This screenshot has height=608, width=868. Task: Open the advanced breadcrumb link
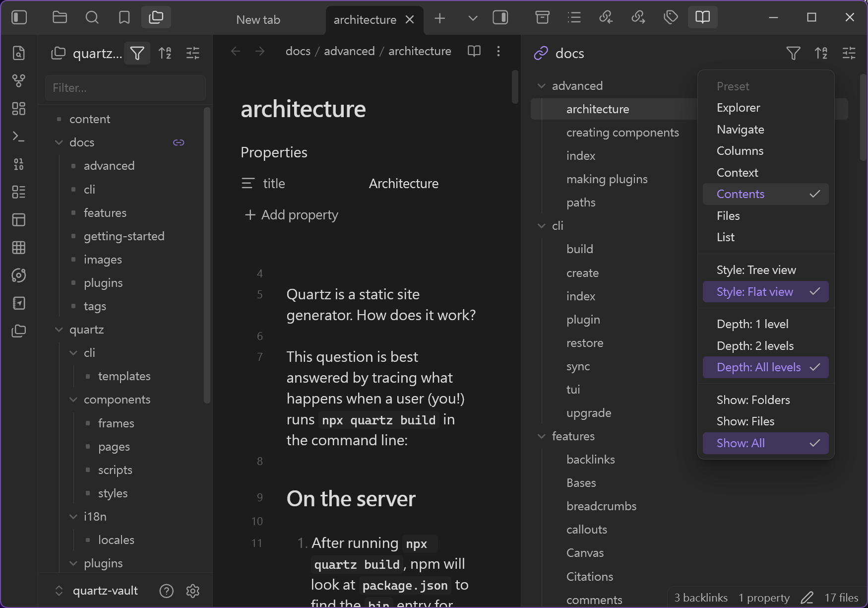(349, 51)
